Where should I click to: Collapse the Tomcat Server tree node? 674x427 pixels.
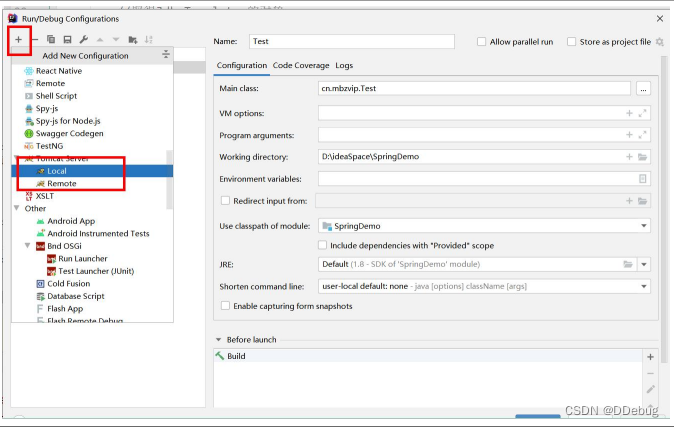tap(16, 158)
